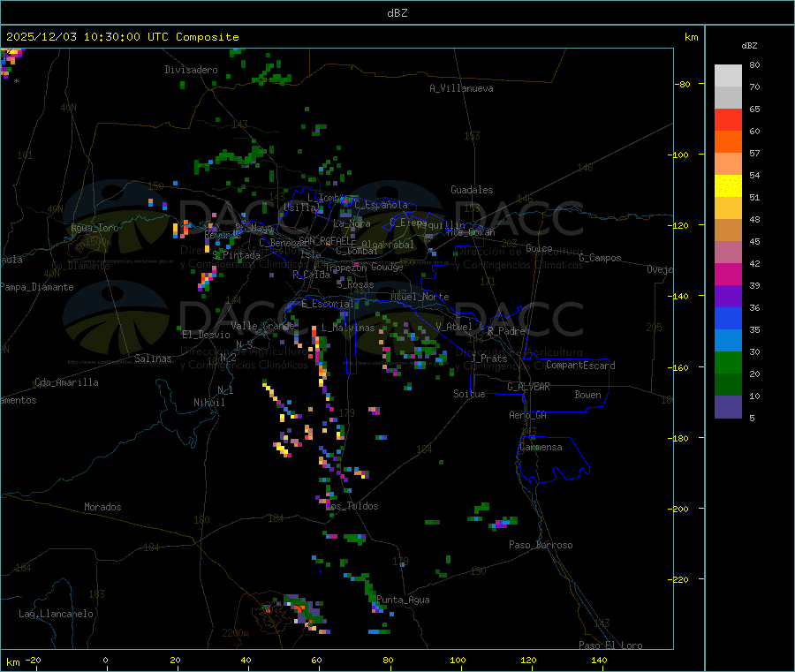Click the 'Bowen' map label
The height and width of the screenshot is (672, 795).
(588, 395)
